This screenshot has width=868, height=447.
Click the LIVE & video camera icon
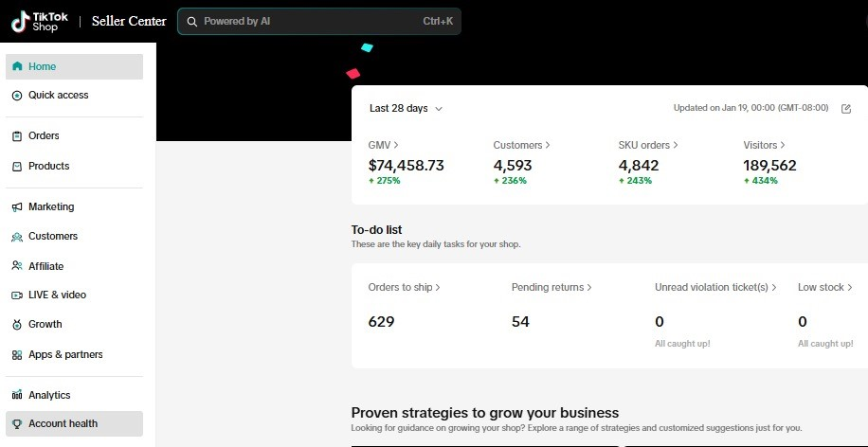(17, 295)
